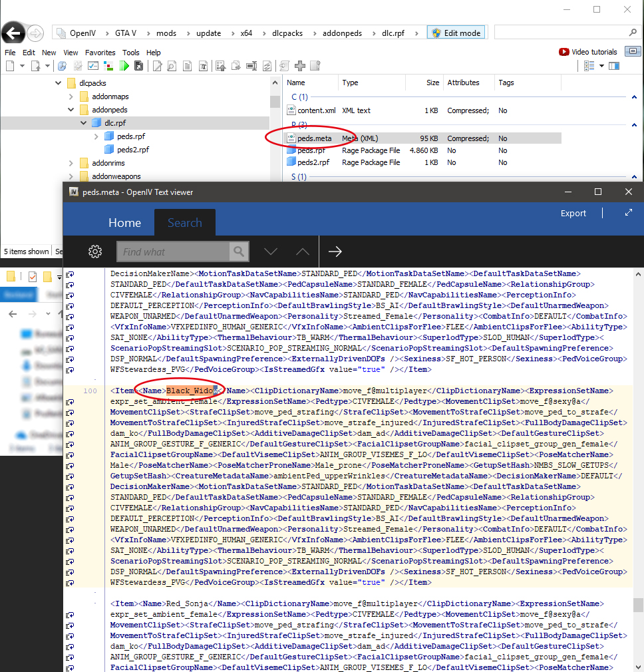Image resolution: width=644 pixels, height=672 pixels.
Task: Collapse the C (1) file group
Action: (634, 97)
